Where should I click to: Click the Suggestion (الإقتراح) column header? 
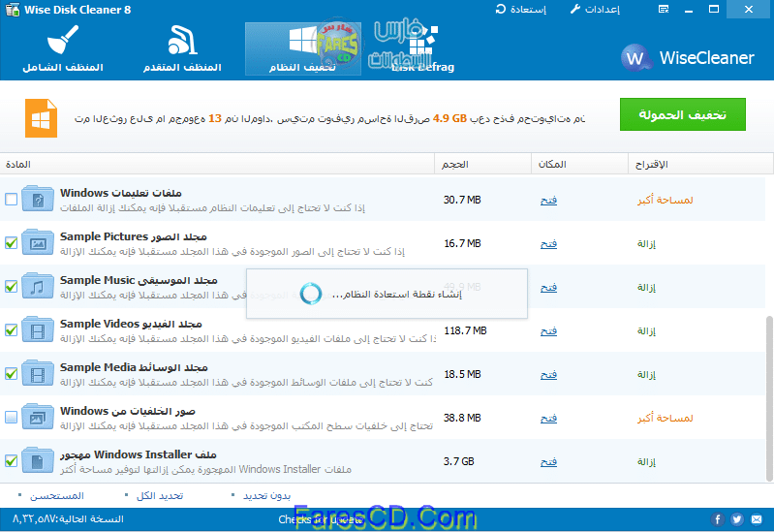700,164
